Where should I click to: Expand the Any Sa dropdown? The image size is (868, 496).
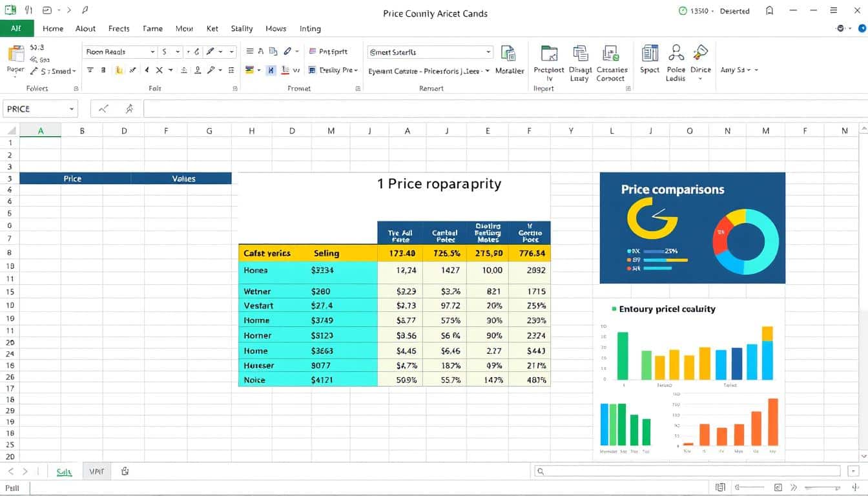[x=756, y=70]
